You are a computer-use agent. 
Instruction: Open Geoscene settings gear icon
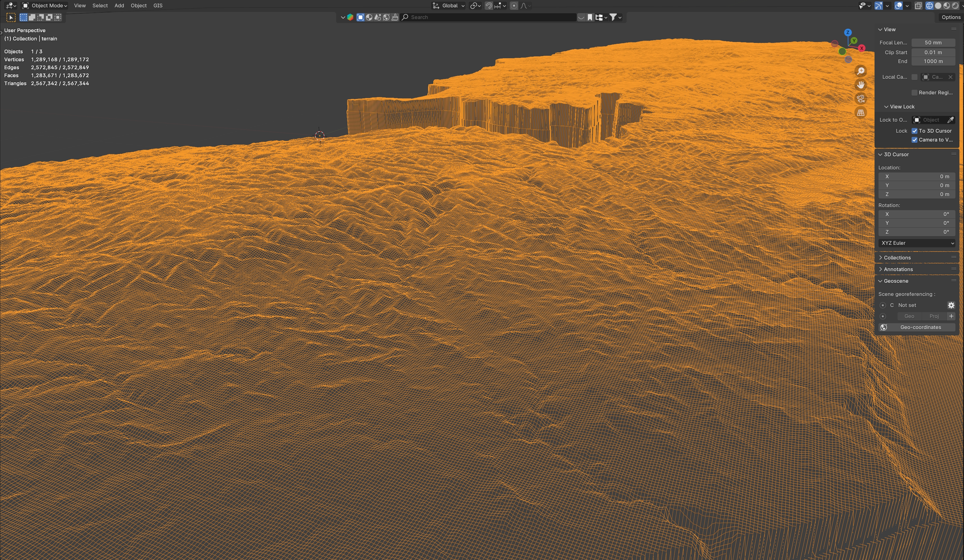(x=951, y=305)
